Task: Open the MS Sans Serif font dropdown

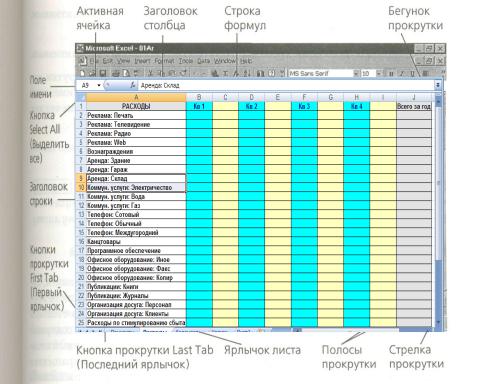Action: [x=356, y=73]
